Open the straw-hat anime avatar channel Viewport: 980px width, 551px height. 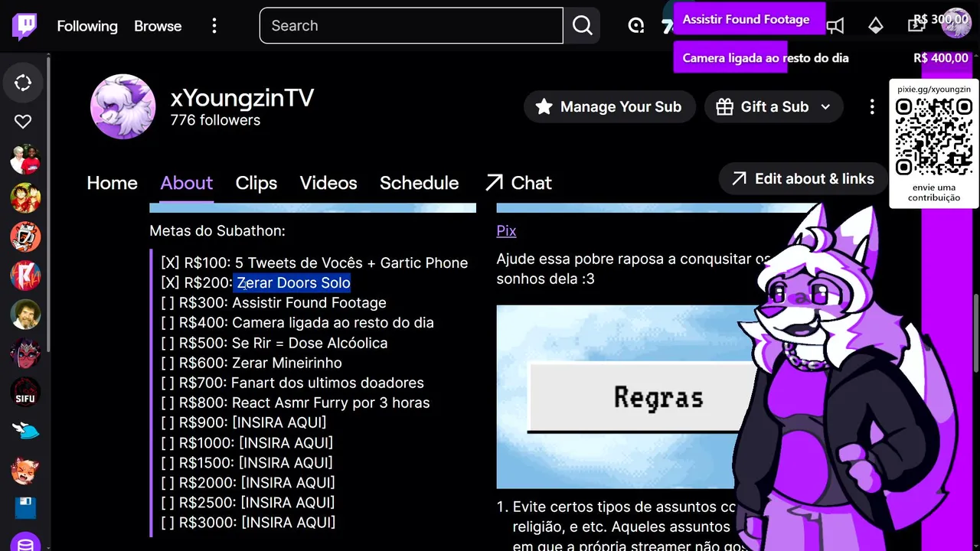tap(25, 198)
